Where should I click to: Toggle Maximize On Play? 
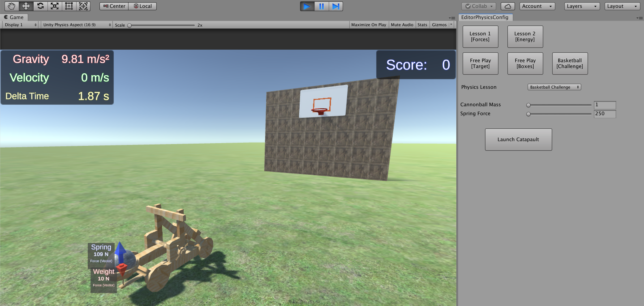369,25
